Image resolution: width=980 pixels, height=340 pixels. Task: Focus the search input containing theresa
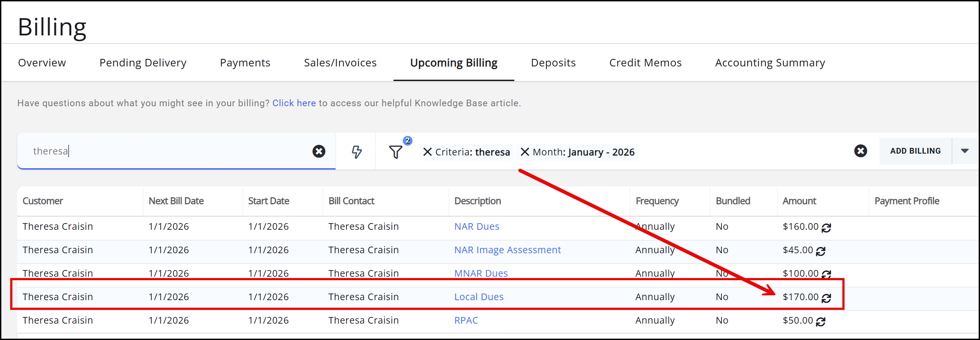tap(168, 151)
